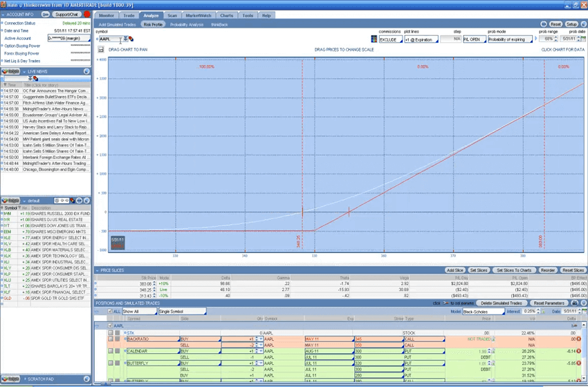Click the chart image icon near Drag Chart To Pan
The width and height of the screenshot is (588, 387).
coord(100,50)
